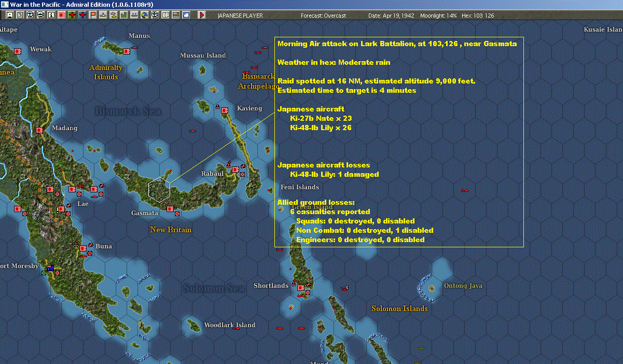
Task: Click "Engineers: 0 destroyed, 0 disabled" line
Action: click(x=360, y=240)
